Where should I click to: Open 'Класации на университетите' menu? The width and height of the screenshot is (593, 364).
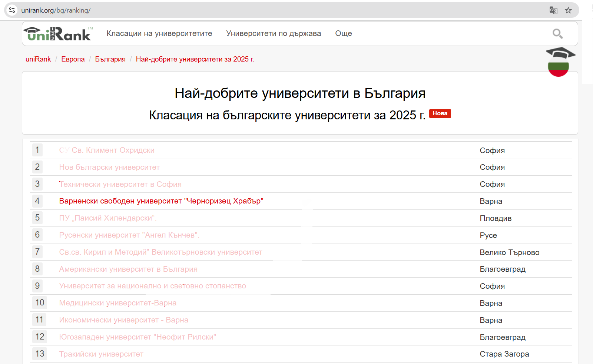tap(159, 33)
